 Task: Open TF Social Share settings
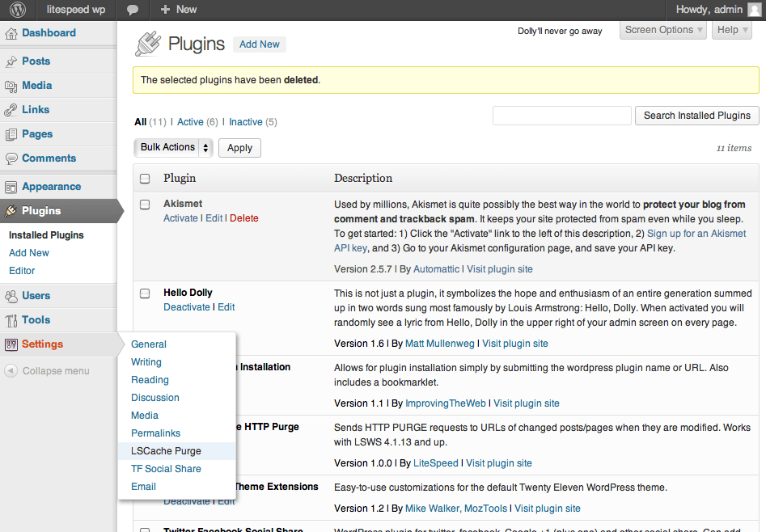(166, 469)
